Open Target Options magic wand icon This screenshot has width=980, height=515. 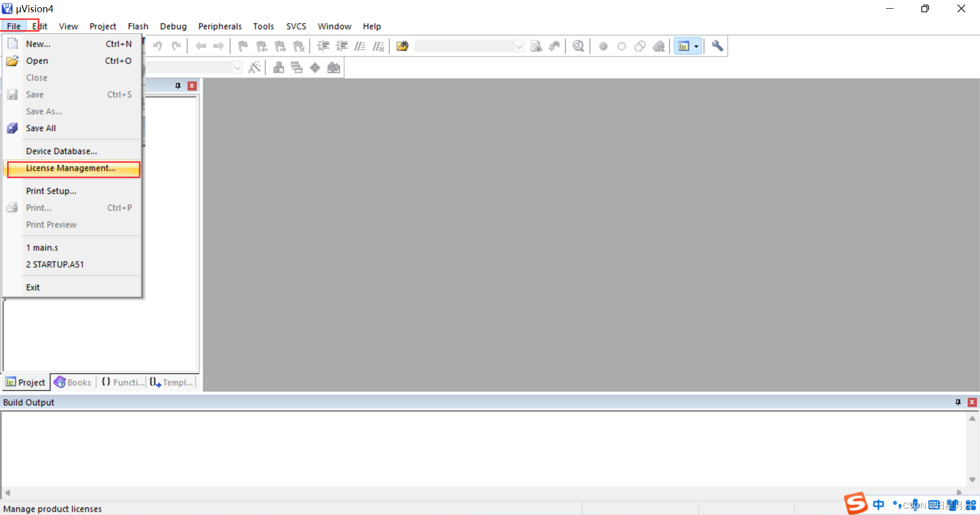(x=254, y=67)
